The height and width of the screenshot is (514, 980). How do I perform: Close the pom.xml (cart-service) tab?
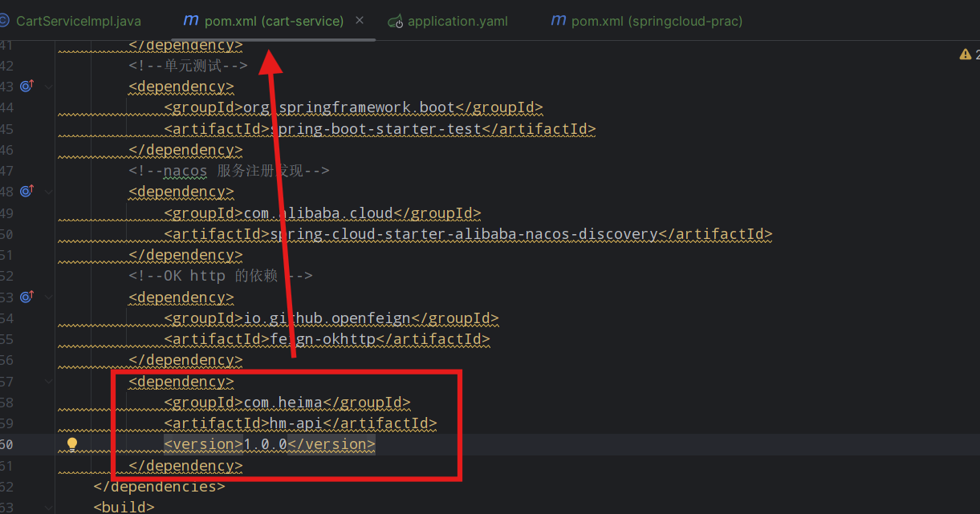[x=359, y=20]
